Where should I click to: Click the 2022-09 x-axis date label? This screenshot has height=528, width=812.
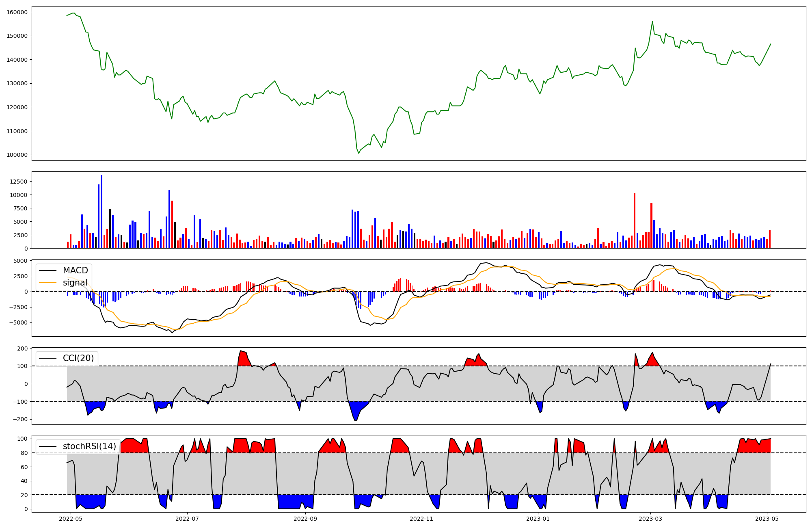(305, 518)
